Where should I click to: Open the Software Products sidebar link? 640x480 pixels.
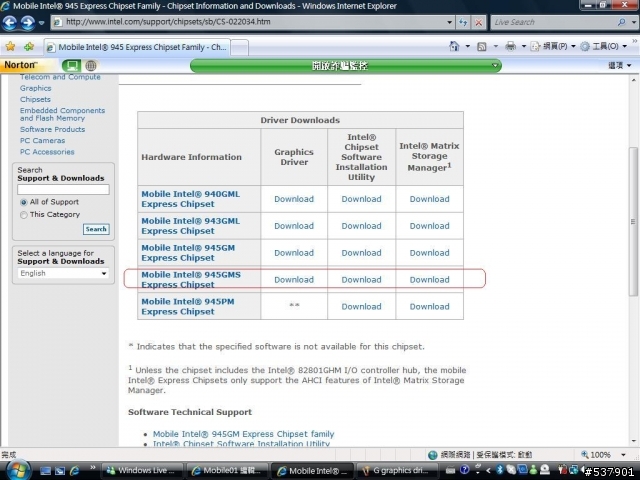52,129
